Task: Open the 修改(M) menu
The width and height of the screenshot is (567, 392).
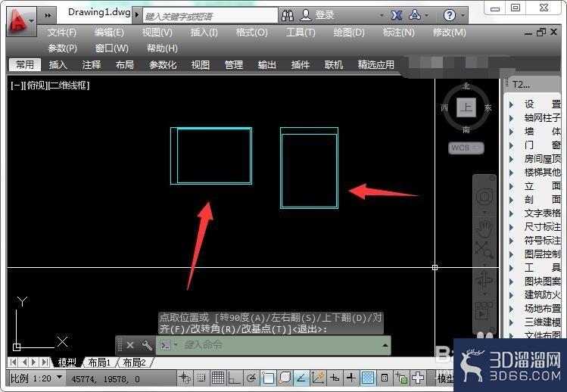Action: [450, 33]
